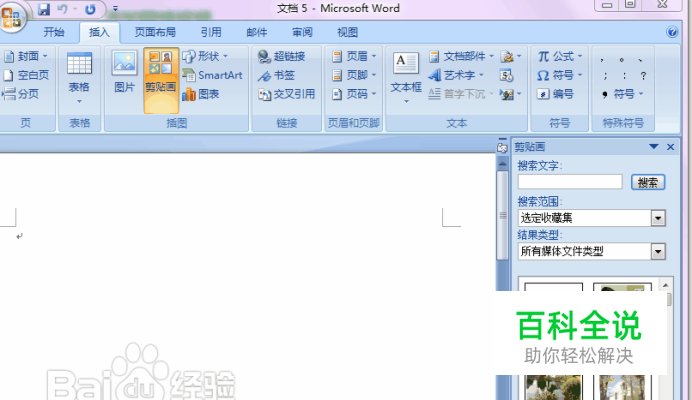Open the Ω 符号 symbol menu
Screen dimensions: 692x400
click(560, 75)
